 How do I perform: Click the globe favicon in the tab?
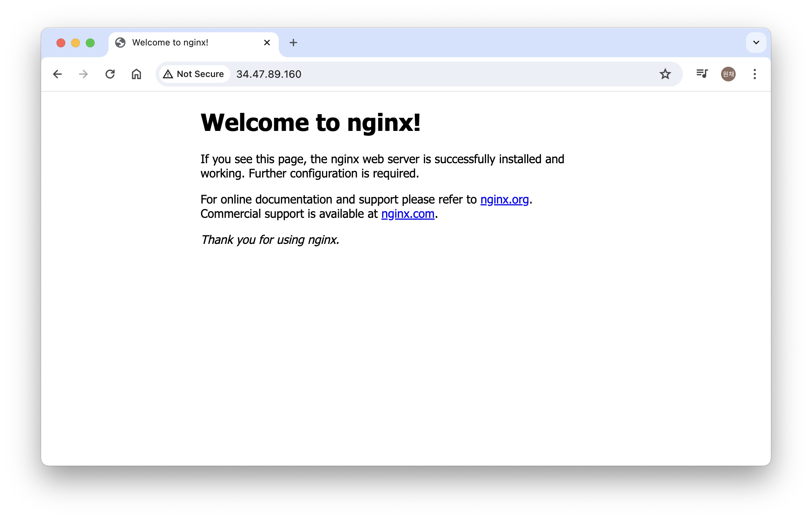click(120, 43)
